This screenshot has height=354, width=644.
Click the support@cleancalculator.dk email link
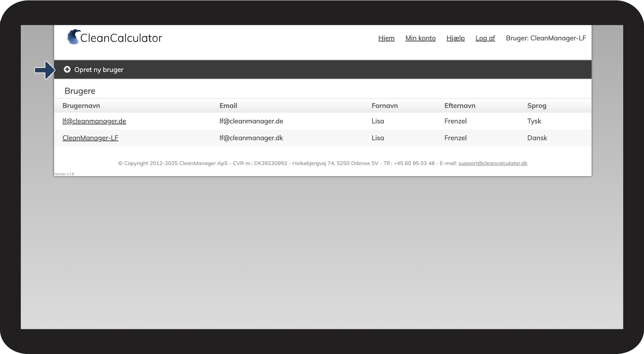pyautogui.click(x=493, y=163)
